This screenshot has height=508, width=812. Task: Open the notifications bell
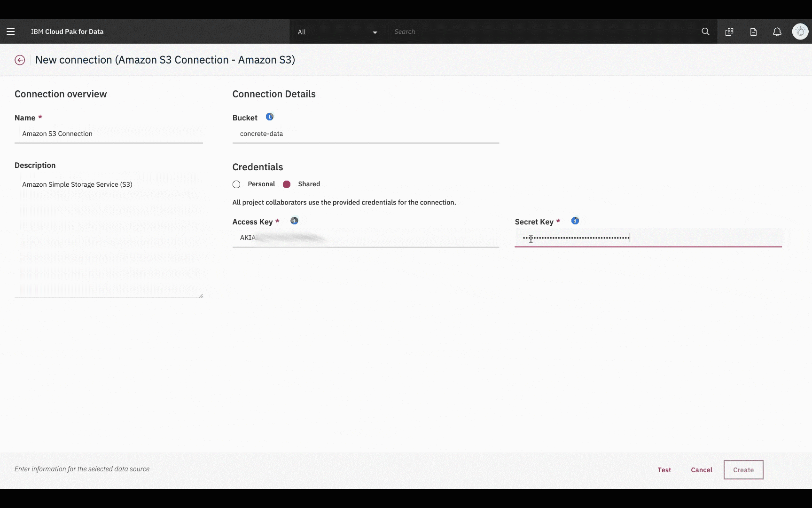pyautogui.click(x=777, y=32)
